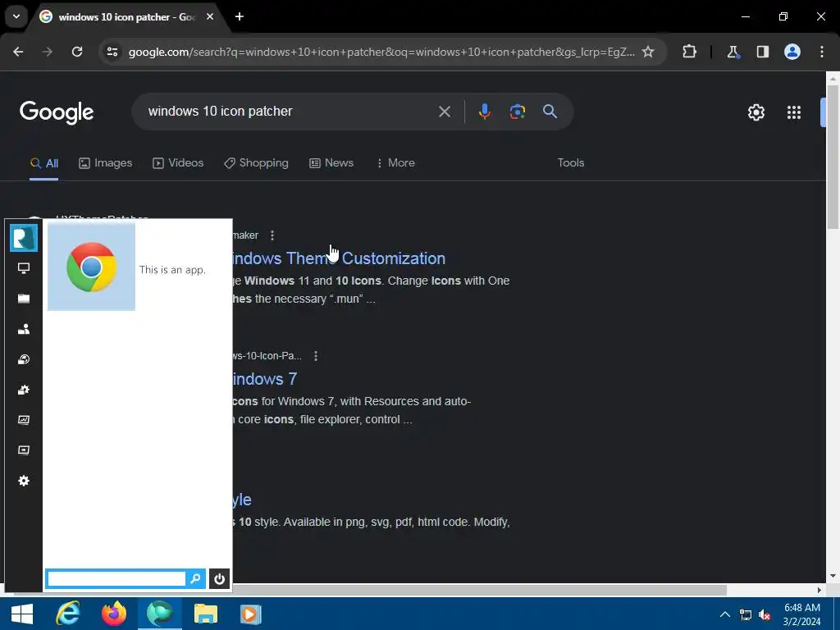Open the Chrome extensions puzzle icon
The width and height of the screenshot is (840, 630).
(x=689, y=52)
